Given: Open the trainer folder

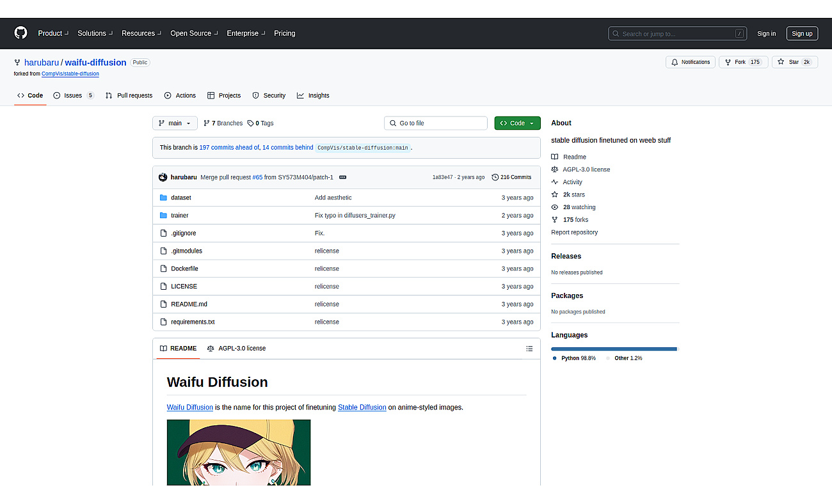Looking at the screenshot, I should 180,216.
